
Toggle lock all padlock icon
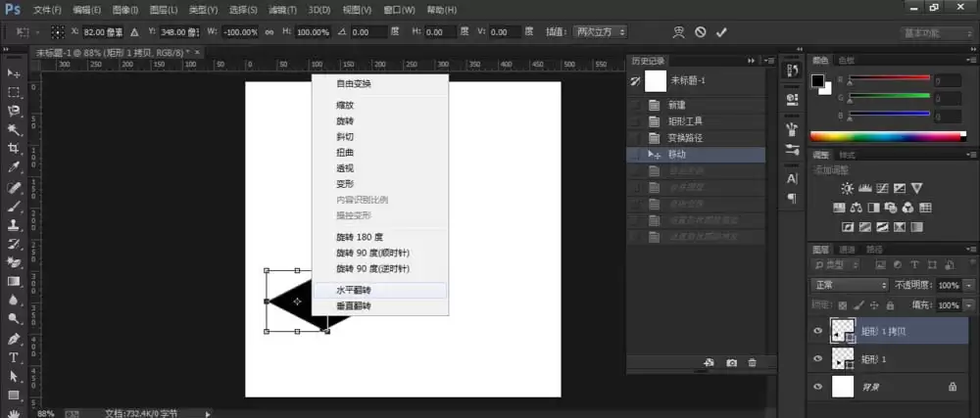tap(890, 305)
